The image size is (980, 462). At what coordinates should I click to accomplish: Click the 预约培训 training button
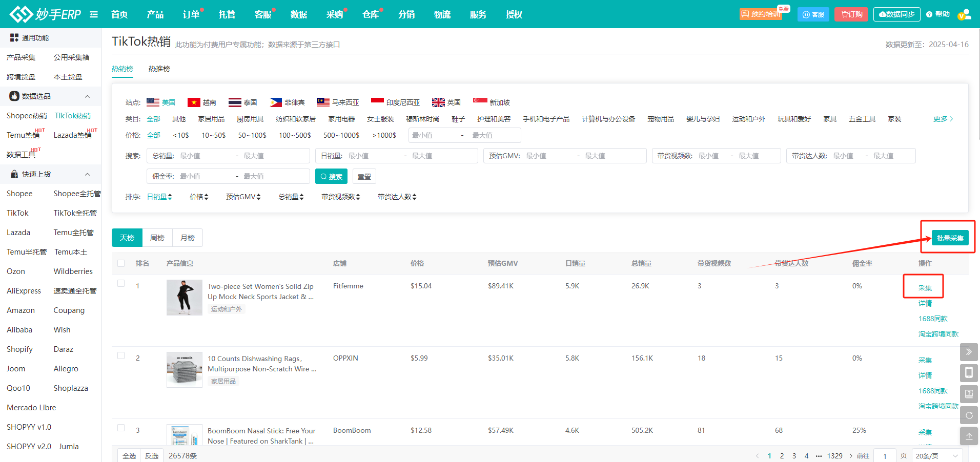[761, 14]
